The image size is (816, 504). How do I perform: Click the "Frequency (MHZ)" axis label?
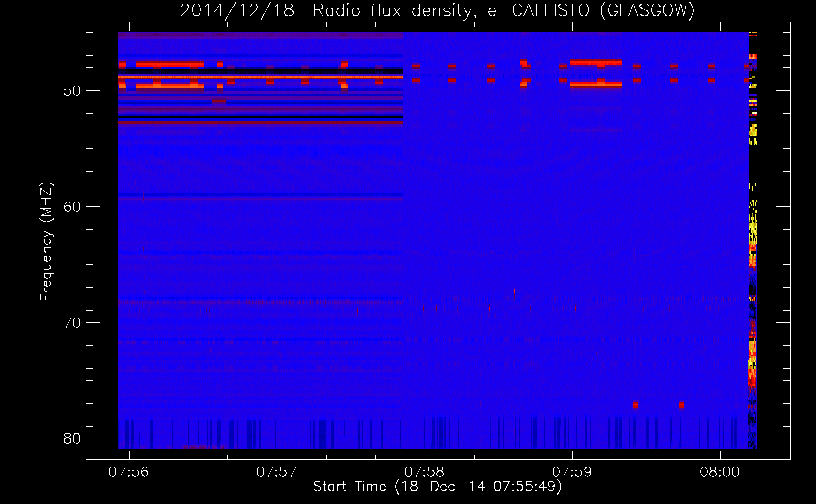[46, 242]
